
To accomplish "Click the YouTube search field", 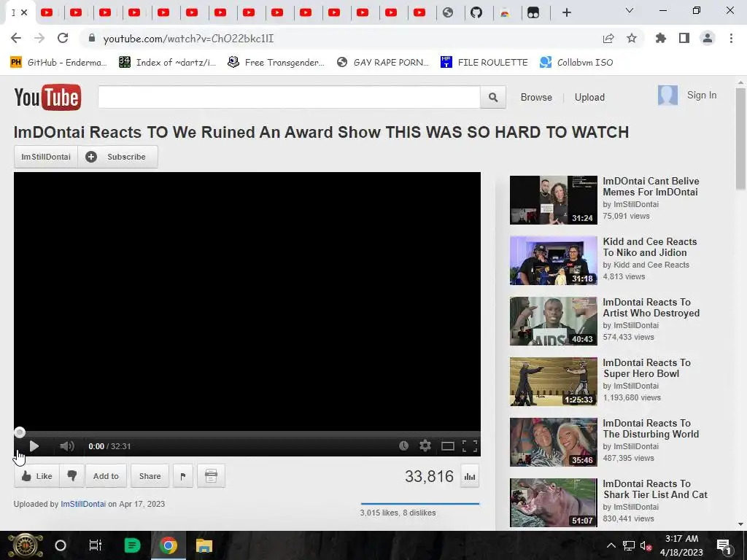I will 289,97.
